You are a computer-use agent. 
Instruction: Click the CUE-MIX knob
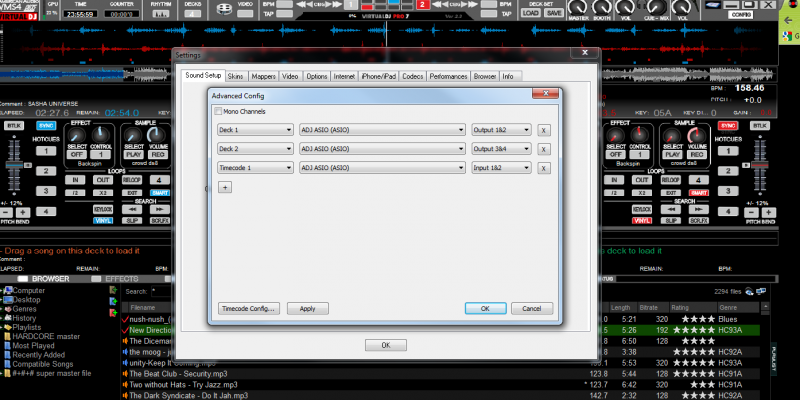(658, 7)
